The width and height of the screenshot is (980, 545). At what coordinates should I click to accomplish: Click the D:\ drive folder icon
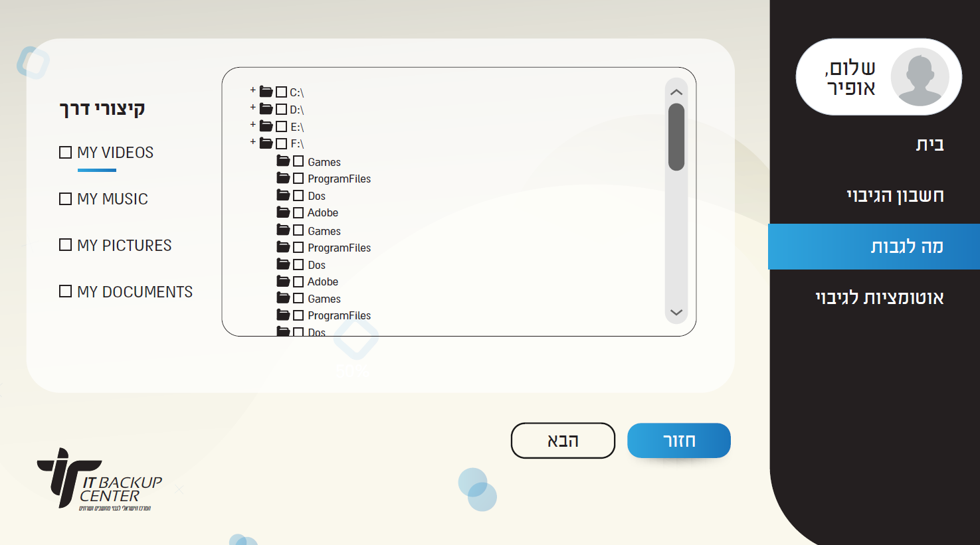pyautogui.click(x=266, y=109)
